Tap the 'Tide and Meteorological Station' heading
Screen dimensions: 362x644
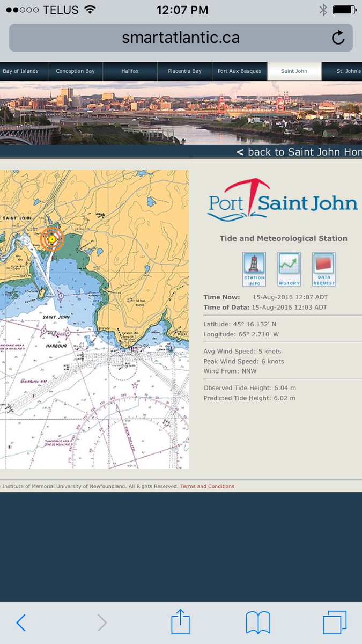point(283,238)
